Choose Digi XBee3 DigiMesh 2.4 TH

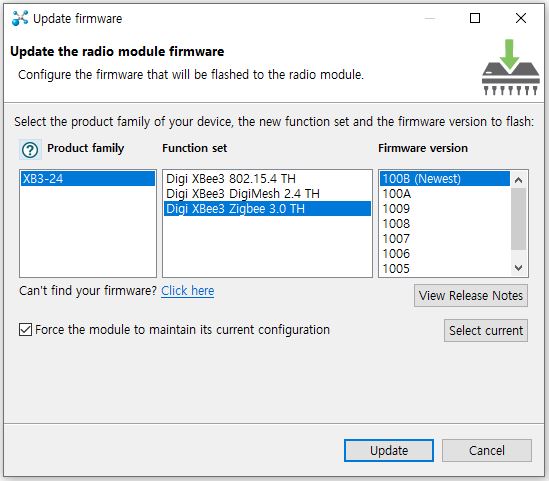point(267,194)
